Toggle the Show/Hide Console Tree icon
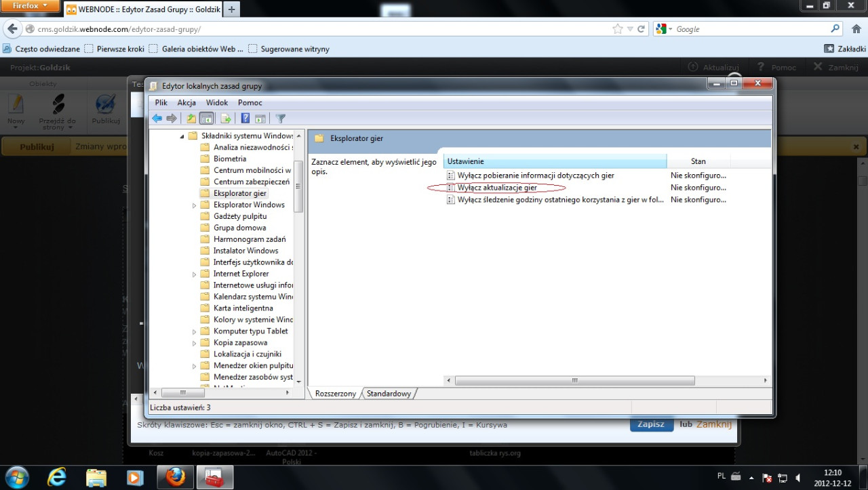The height and width of the screenshot is (490, 868). [207, 119]
